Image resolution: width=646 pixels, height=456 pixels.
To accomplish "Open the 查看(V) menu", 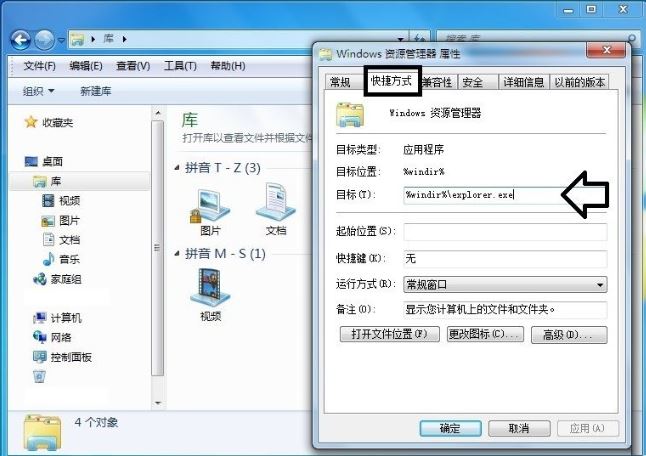I will (x=133, y=66).
